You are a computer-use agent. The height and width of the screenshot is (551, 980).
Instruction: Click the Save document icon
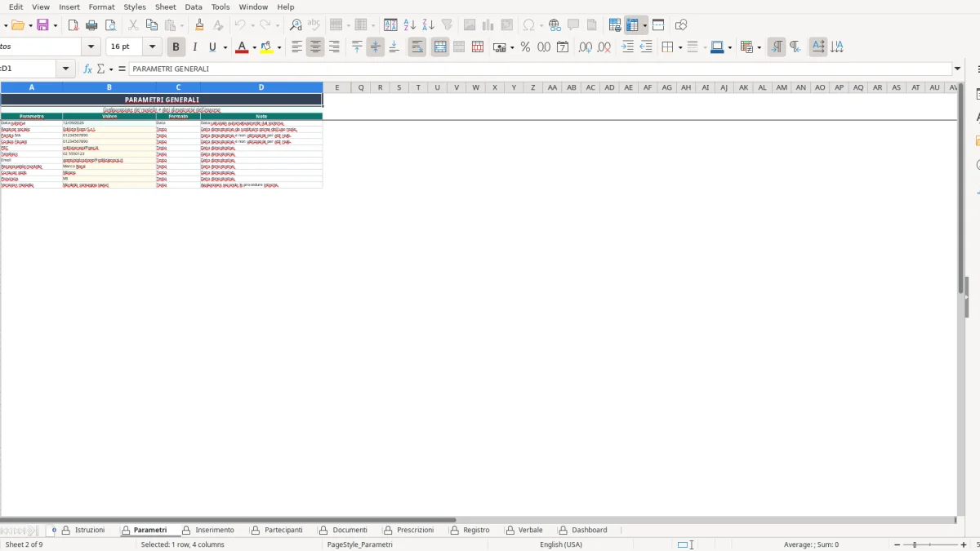click(x=43, y=25)
